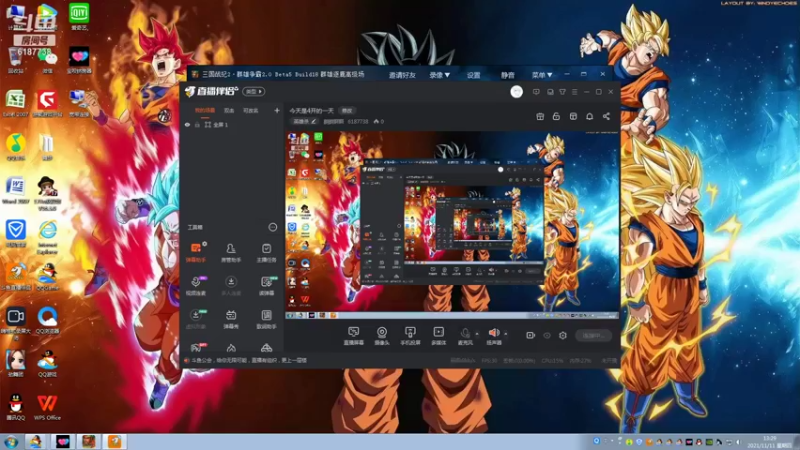Open the 腾讯QQ desktop icon
The height and width of the screenshot is (450, 800).
pyautogui.click(x=16, y=407)
